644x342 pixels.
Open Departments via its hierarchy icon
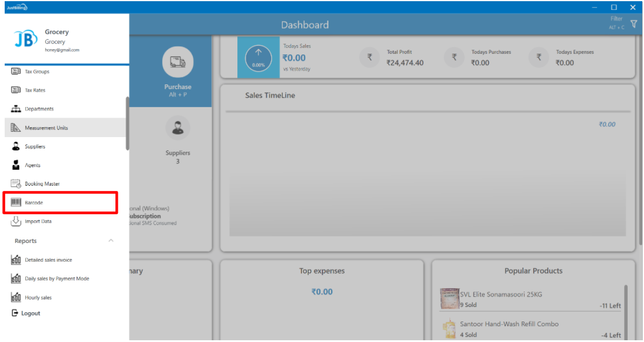(x=16, y=109)
